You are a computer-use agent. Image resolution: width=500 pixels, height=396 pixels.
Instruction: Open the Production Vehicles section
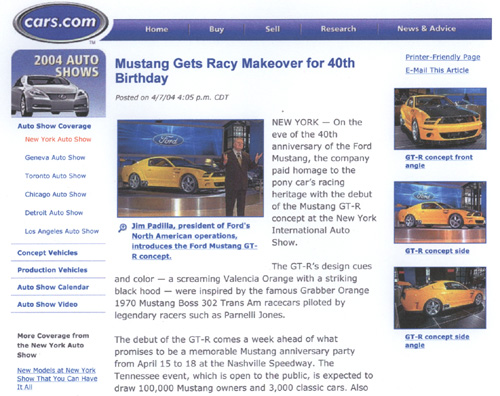pyautogui.click(x=52, y=270)
